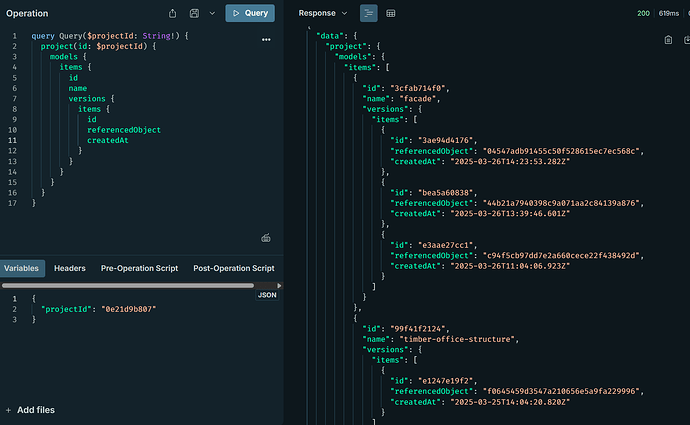
Task: Switch response to table view icon
Action: 391,13
